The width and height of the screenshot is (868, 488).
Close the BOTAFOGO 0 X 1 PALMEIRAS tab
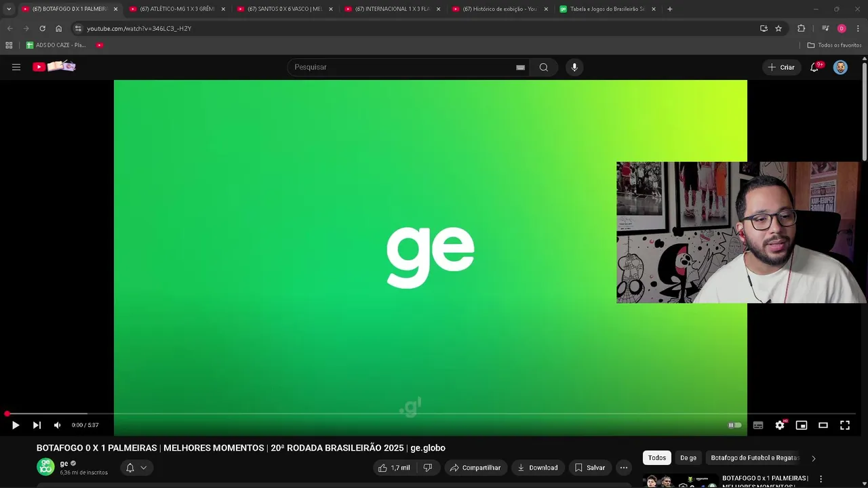pyautogui.click(x=115, y=9)
